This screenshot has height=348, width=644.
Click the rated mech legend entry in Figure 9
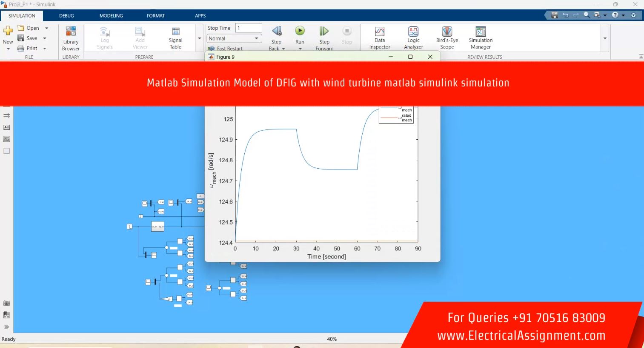tap(397, 118)
